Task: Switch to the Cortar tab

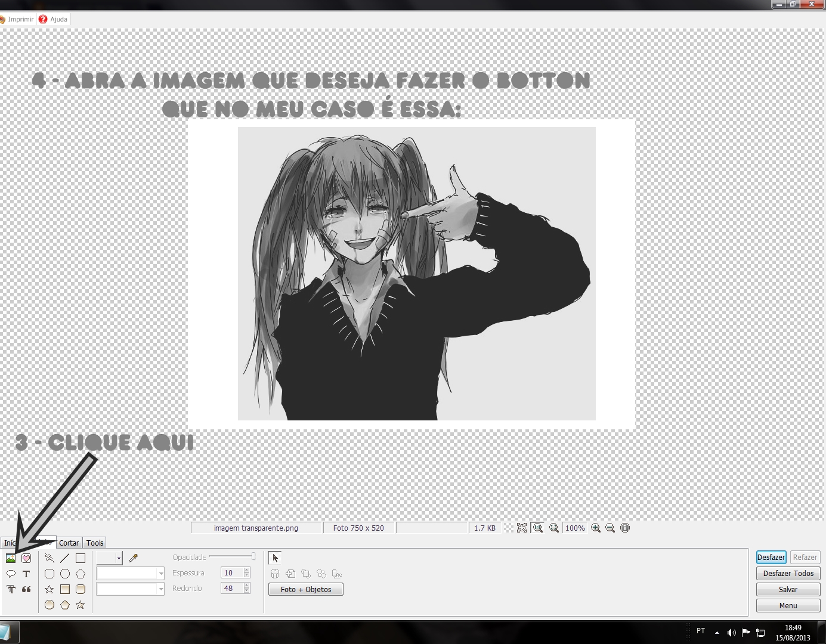Action: (69, 543)
